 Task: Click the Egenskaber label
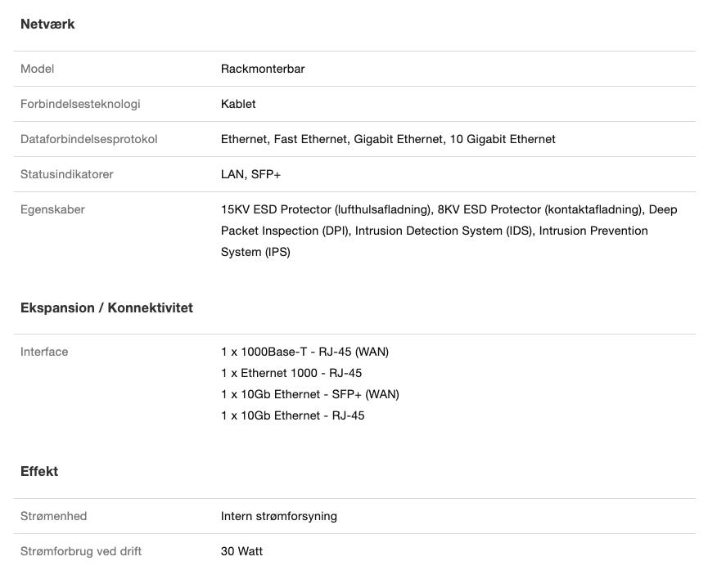point(52,209)
